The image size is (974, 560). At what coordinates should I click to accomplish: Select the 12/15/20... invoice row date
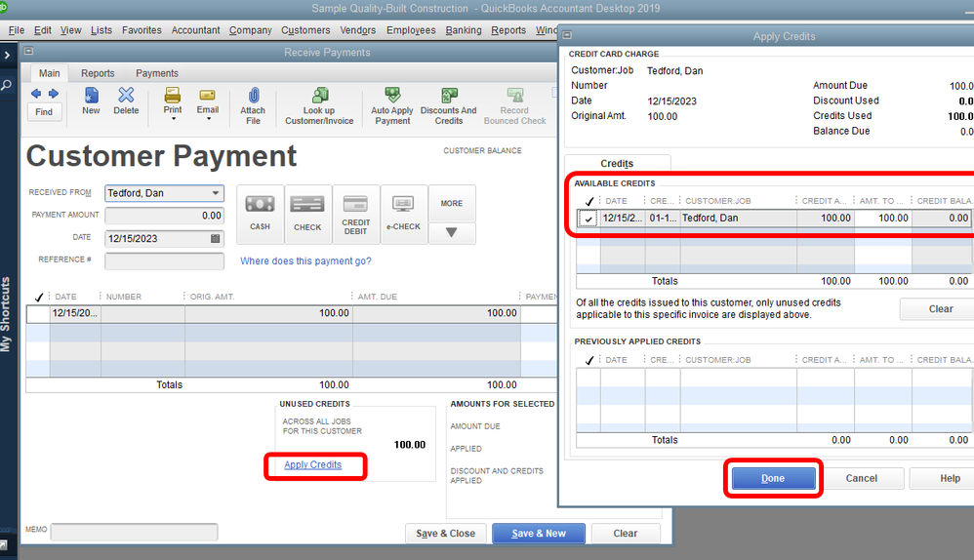75,313
